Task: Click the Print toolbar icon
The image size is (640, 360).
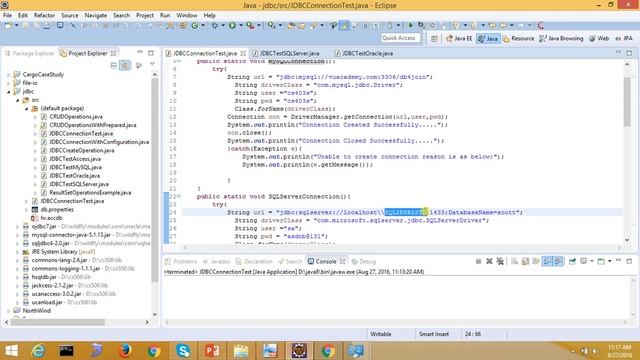Action: 47,25
